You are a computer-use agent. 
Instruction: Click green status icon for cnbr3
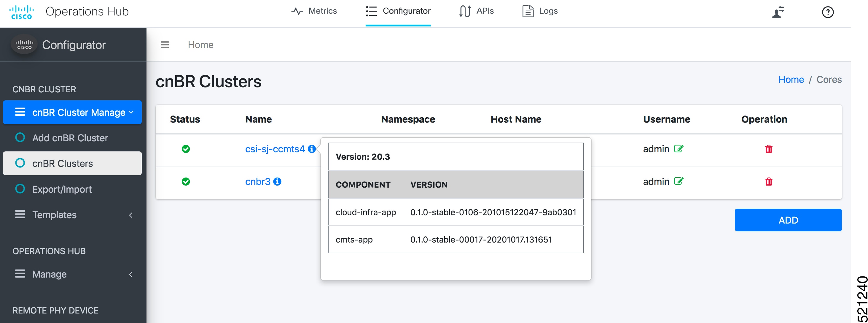click(186, 181)
